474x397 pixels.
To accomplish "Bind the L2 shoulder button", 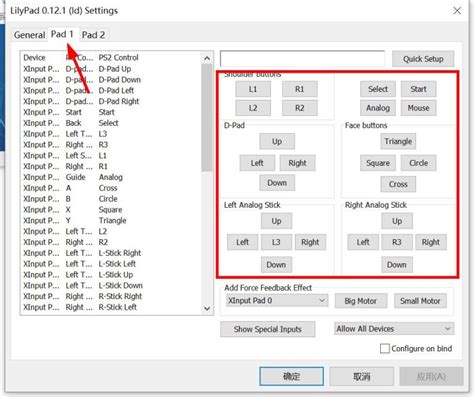I will (x=253, y=108).
